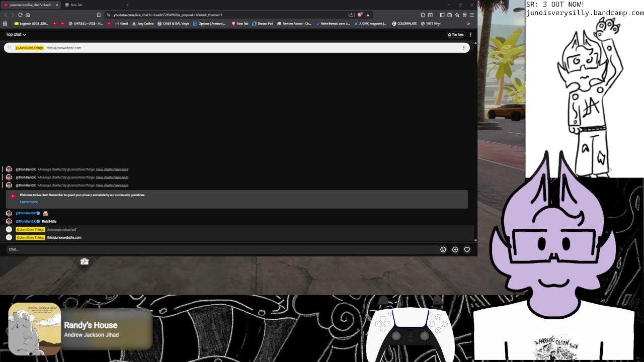644x362 pixels.
Task: Click the thisisjunoswebsite.com chat message text
Action: [x=64, y=237]
